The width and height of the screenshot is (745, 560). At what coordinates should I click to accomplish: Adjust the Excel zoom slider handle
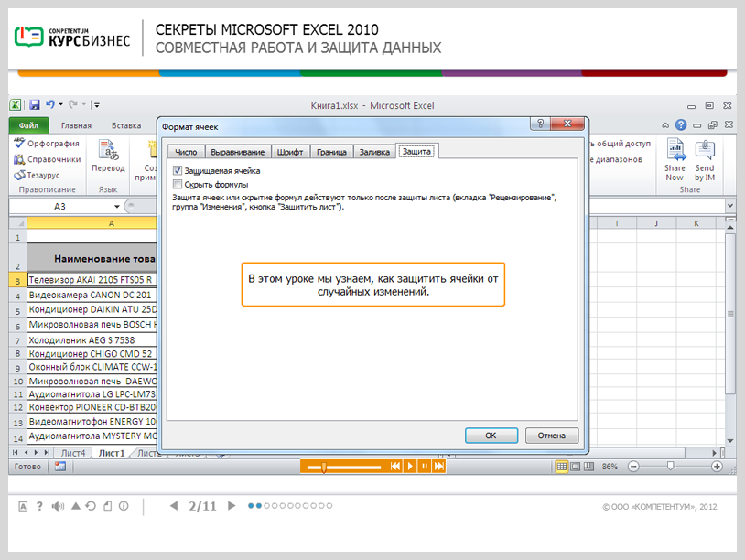coord(670,466)
